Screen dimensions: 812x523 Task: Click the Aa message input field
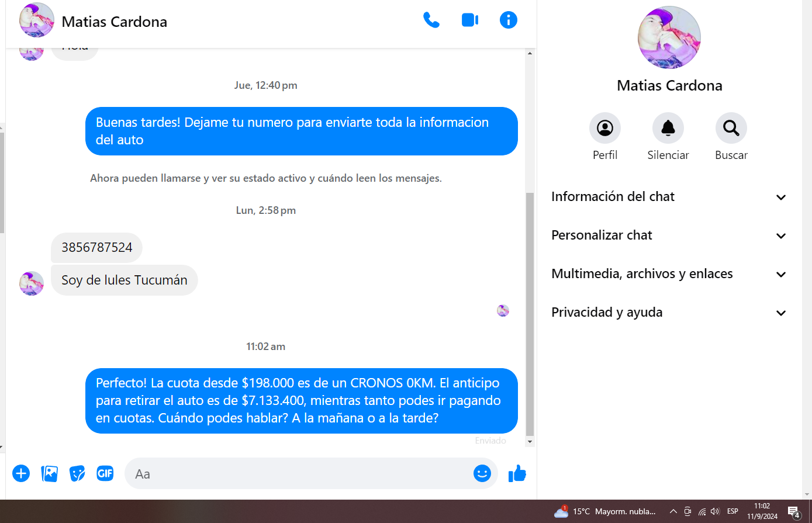298,474
